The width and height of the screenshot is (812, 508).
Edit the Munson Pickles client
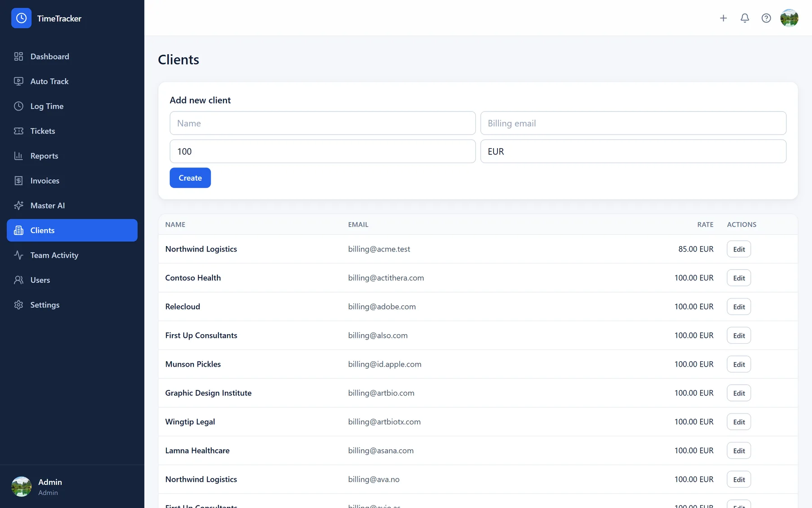tap(739, 364)
